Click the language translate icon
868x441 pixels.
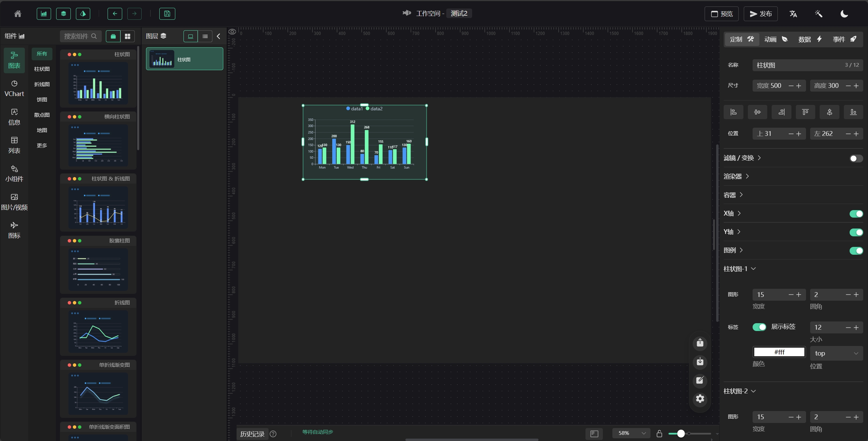click(793, 14)
